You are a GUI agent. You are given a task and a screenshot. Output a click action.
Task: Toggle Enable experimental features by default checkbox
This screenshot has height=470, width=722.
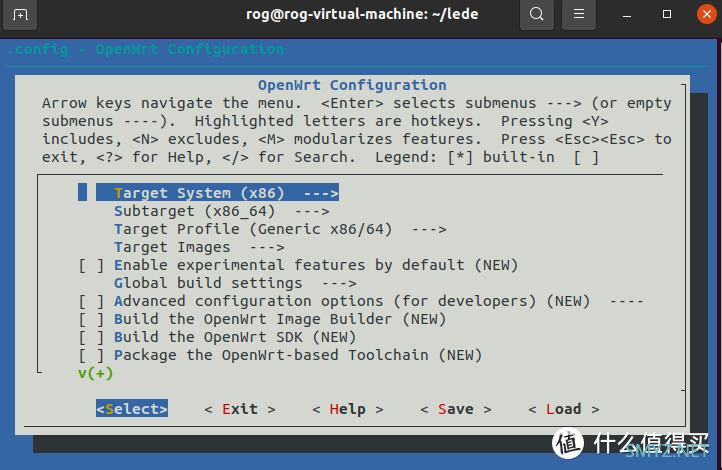click(91, 265)
